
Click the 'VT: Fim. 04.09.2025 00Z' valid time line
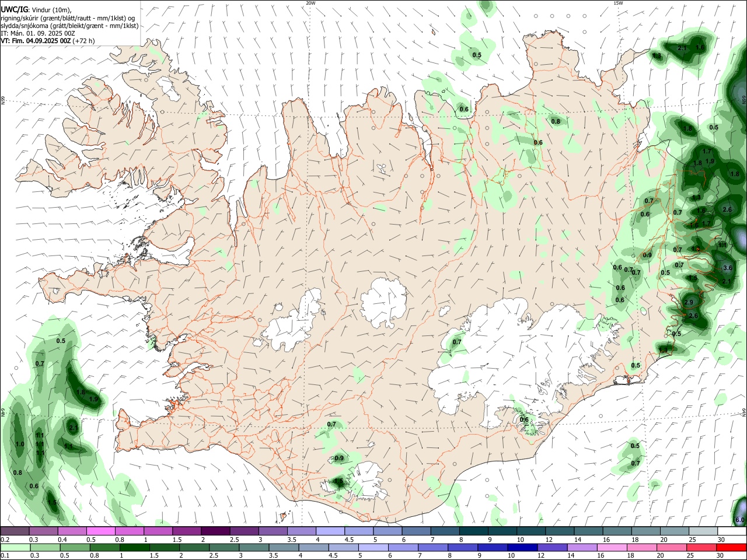click(36, 41)
